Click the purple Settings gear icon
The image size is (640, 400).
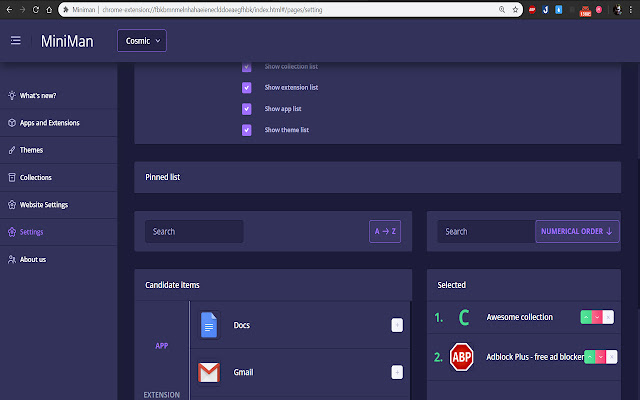tap(12, 232)
